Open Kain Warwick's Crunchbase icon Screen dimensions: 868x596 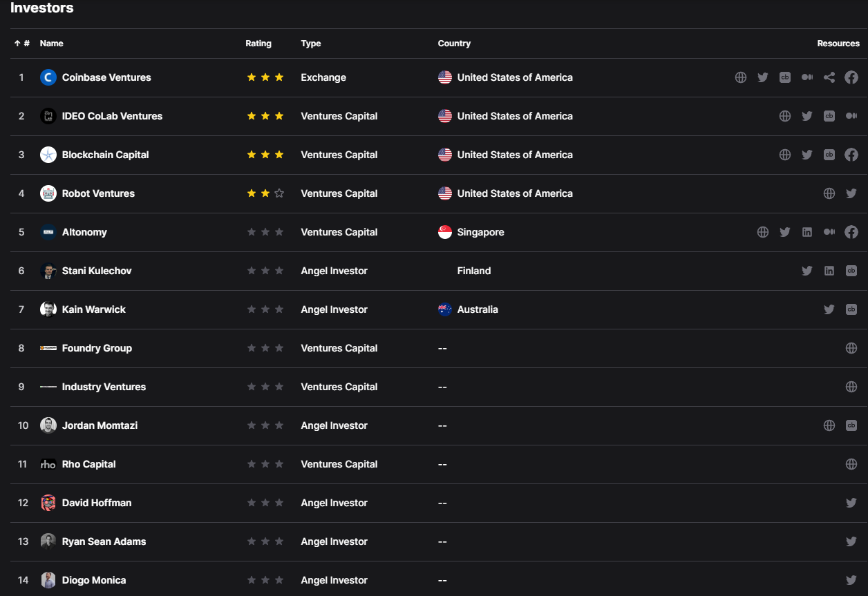click(851, 309)
